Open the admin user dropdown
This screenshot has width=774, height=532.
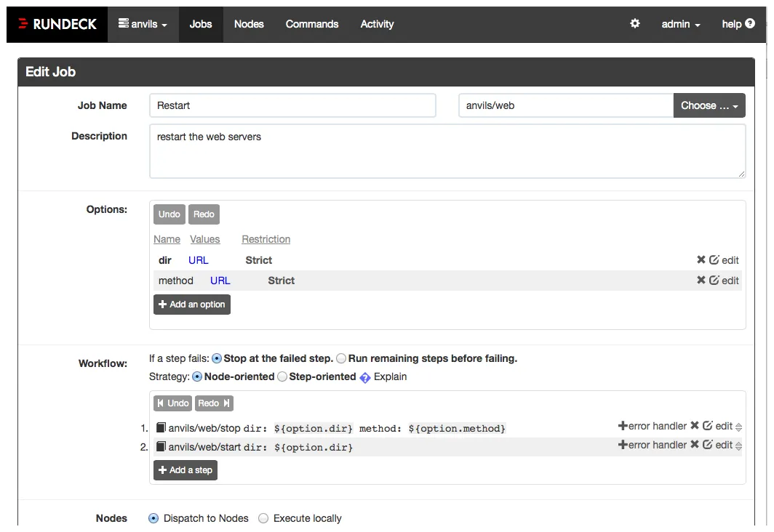click(x=681, y=24)
